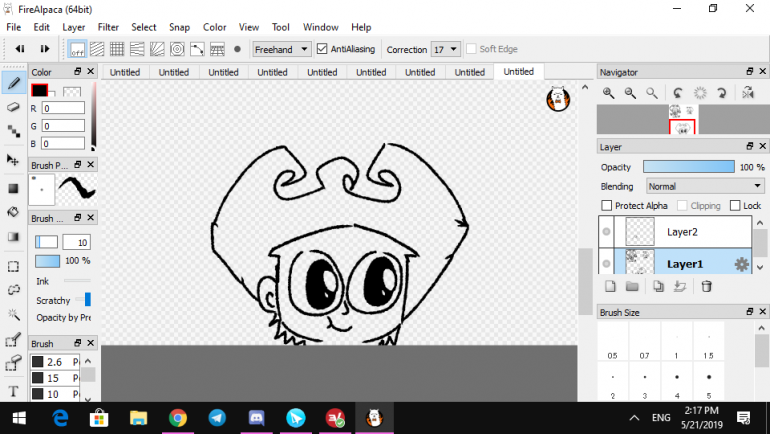Check the Lock layer checkbox
The image size is (770, 434).
pyautogui.click(x=735, y=205)
